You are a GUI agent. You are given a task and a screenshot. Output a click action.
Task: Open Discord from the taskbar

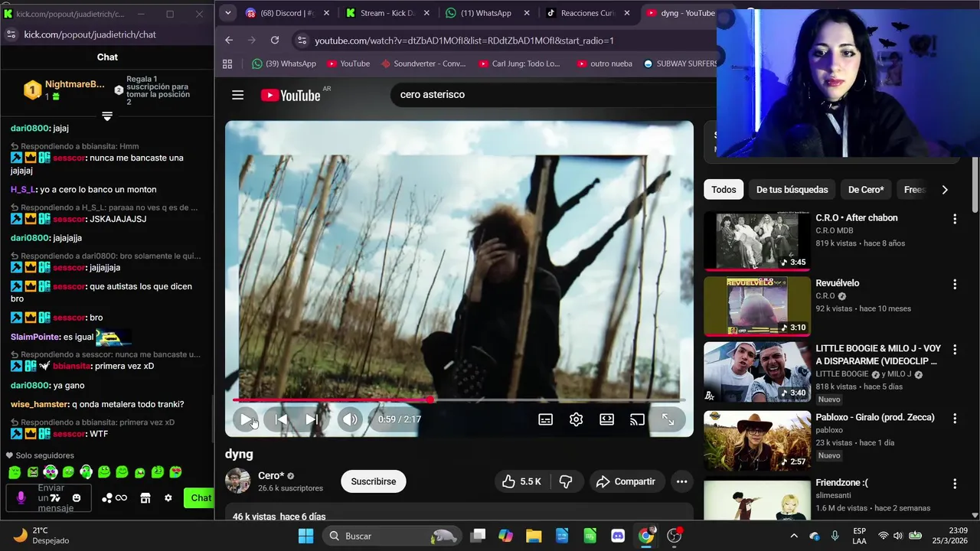[618, 536]
